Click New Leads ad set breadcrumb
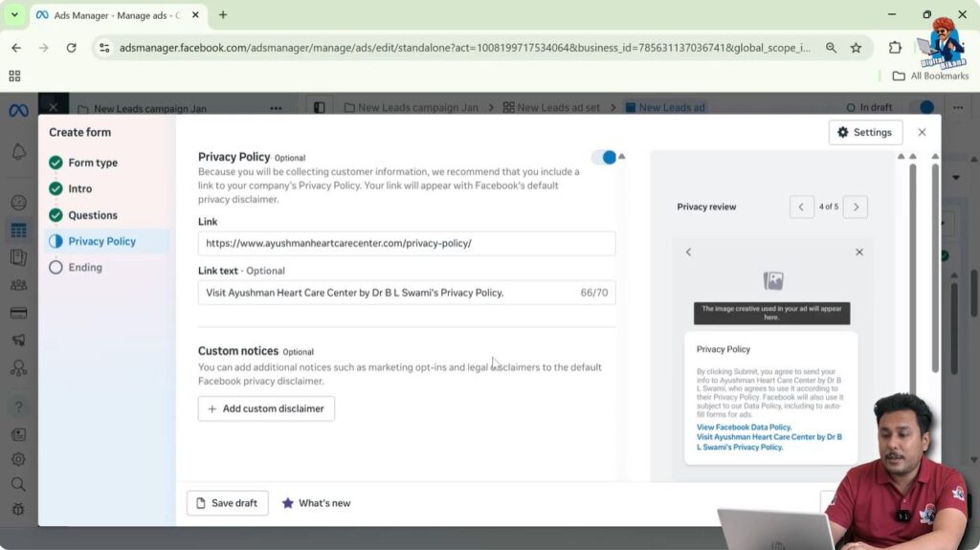980x550 pixels. point(551,107)
